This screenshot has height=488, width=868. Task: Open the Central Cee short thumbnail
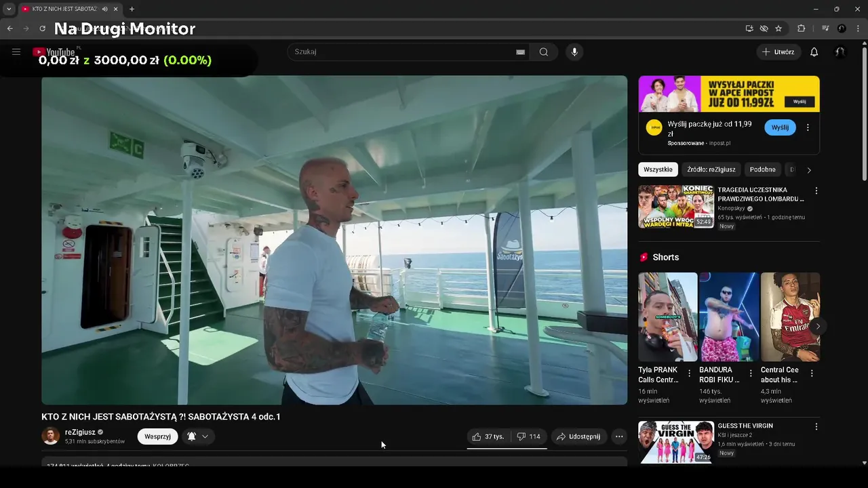tap(790, 317)
